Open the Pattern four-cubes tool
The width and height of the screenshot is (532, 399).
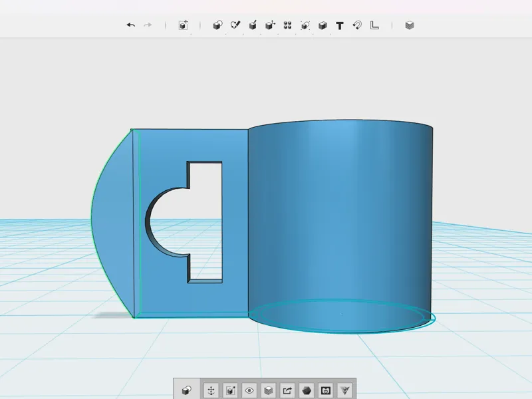(x=287, y=25)
